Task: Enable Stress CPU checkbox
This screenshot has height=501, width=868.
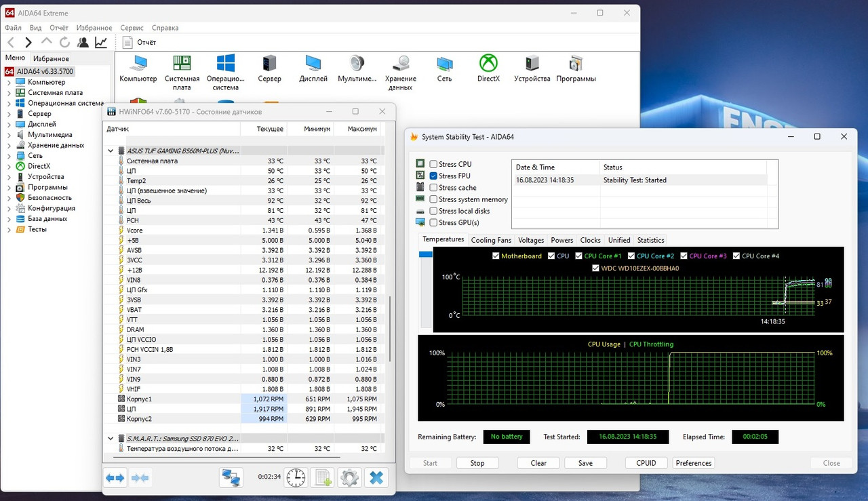Action: 433,164
